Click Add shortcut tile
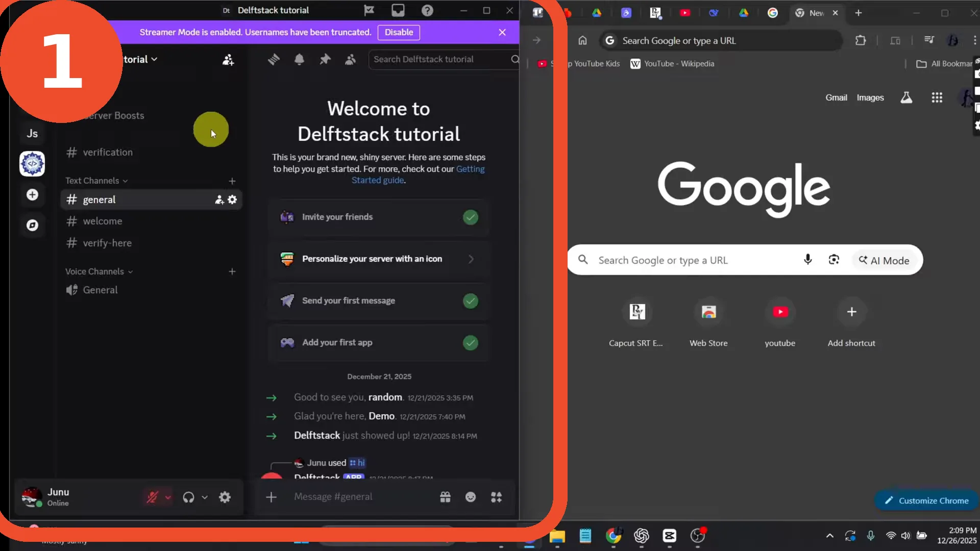Screen dimensions: 980x551 pos(851,322)
